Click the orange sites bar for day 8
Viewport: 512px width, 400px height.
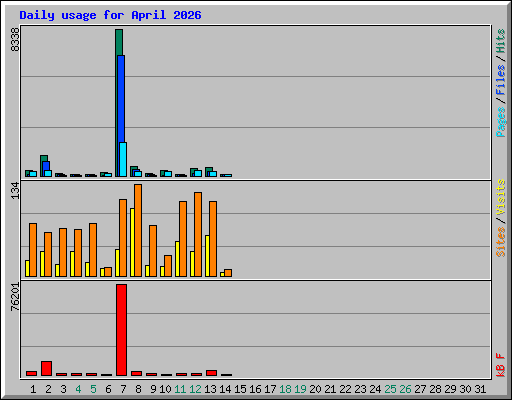(138, 230)
